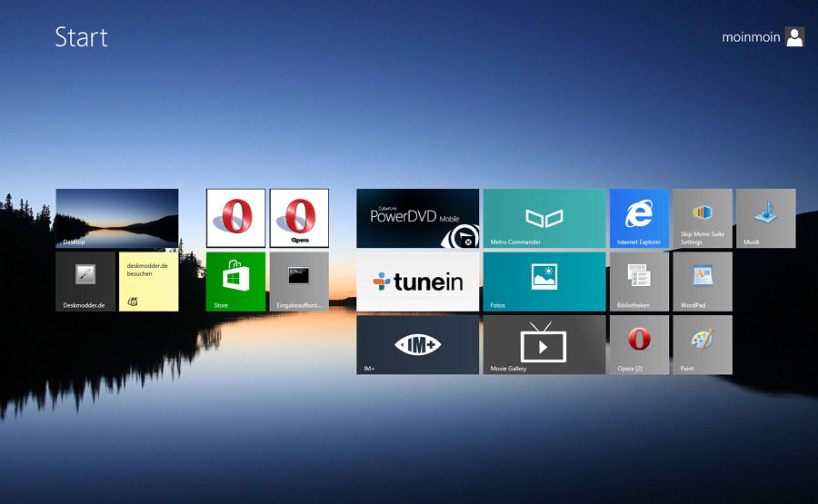Open the Skip Metro Suite Settings tile

703,218
